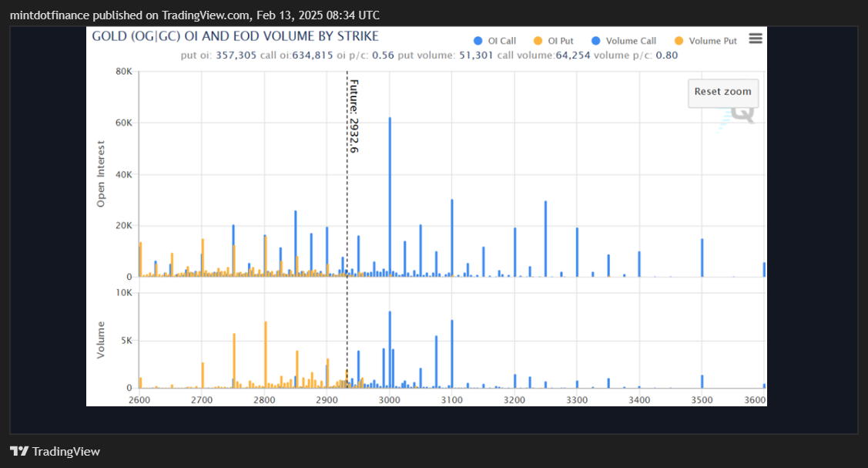The width and height of the screenshot is (868, 468).
Task: Click the 3100 strike axis label
Action: click(x=451, y=400)
